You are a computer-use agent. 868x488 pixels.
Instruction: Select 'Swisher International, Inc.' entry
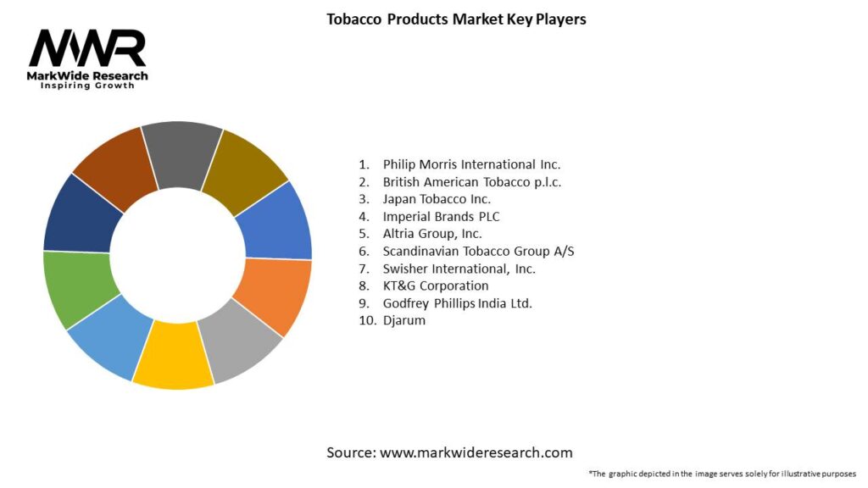click(459, 269)
